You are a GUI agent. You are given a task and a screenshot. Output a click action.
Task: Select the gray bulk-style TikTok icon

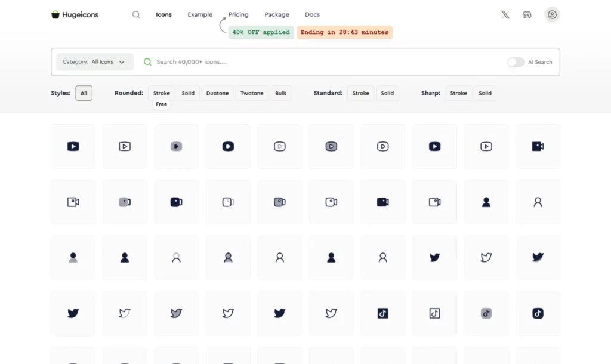(x=486, y=313)
